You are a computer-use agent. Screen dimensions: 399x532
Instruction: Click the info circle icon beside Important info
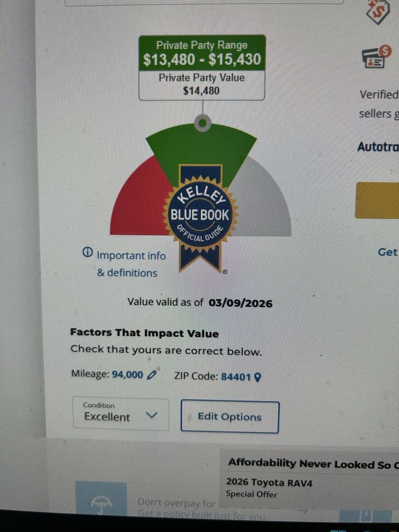pos(87,253)
